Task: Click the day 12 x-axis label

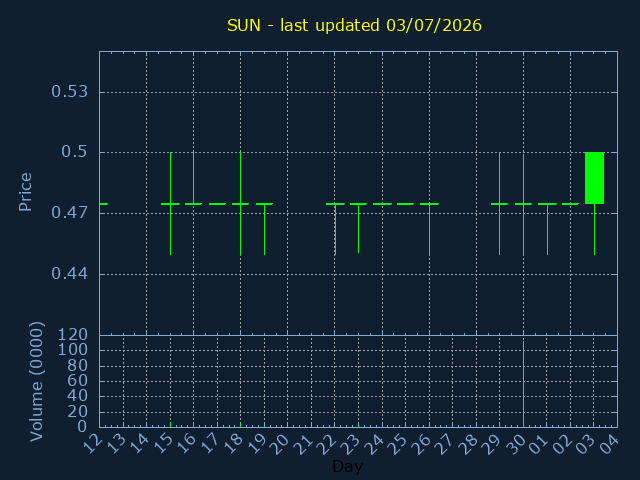Action: (94, 444)
